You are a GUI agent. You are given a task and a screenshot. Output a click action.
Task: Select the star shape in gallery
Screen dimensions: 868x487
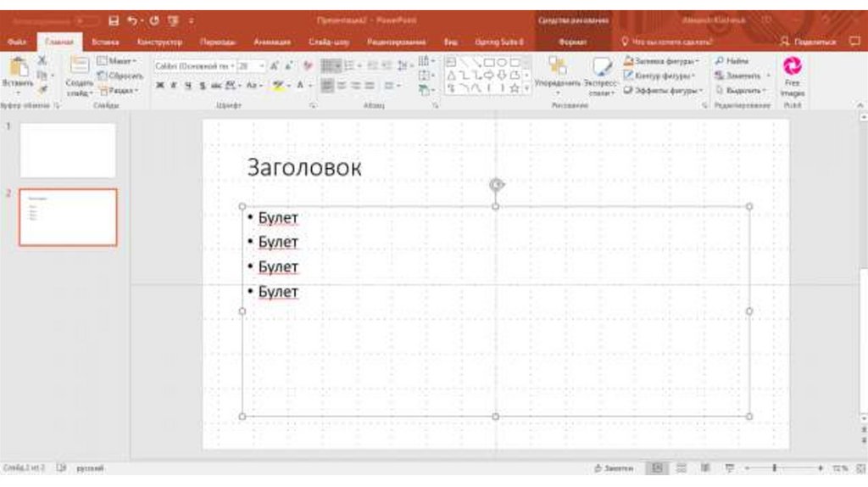click(x=515, y=88)
